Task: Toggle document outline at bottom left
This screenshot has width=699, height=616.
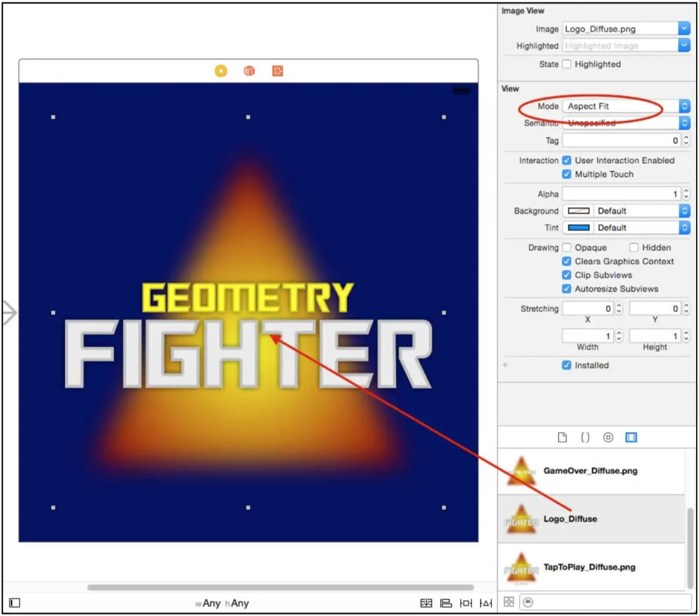Action: pyautogui.click(x=14, y=602)
